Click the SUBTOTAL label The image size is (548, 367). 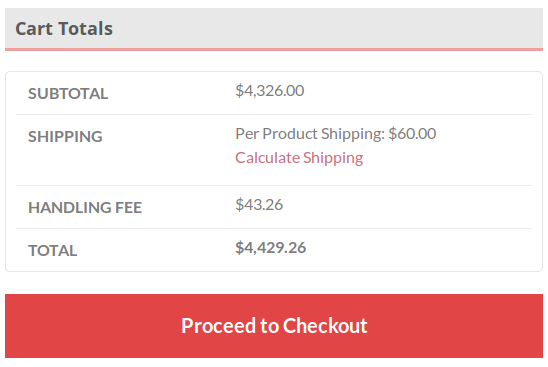tap(68, 94)
